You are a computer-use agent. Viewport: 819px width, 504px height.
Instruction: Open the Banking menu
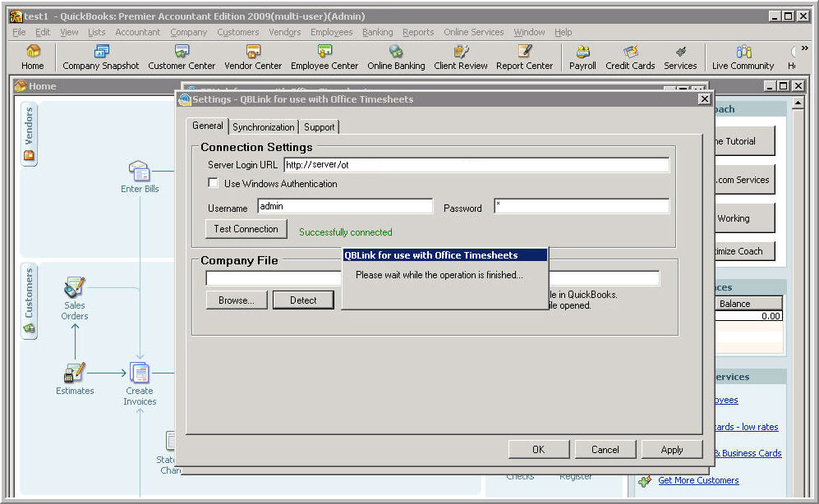point(378,32)
